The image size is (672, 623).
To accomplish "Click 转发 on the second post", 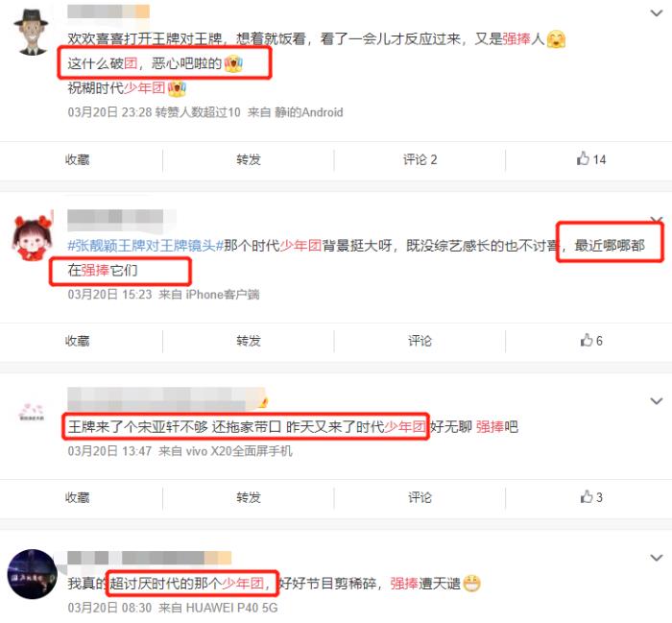I will 249,341.
